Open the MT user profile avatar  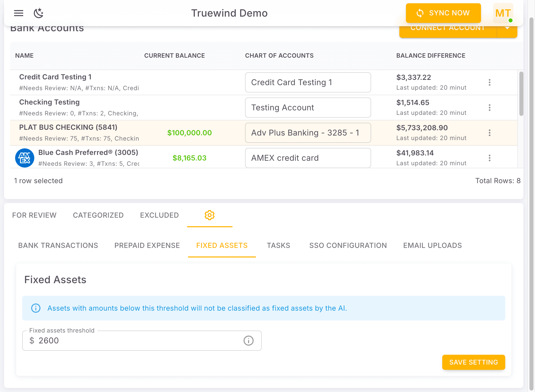pyautogui.click(x=503, y=13)
